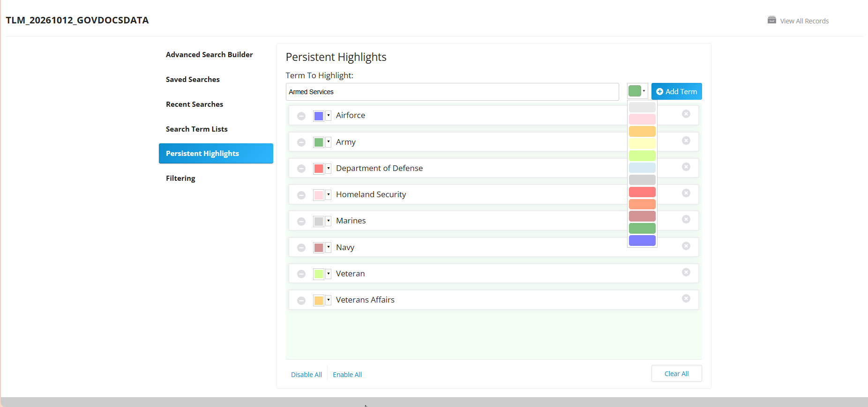868x407 pixels.
Task: Remove the Navy highlight term
Action: click(686, 246)
